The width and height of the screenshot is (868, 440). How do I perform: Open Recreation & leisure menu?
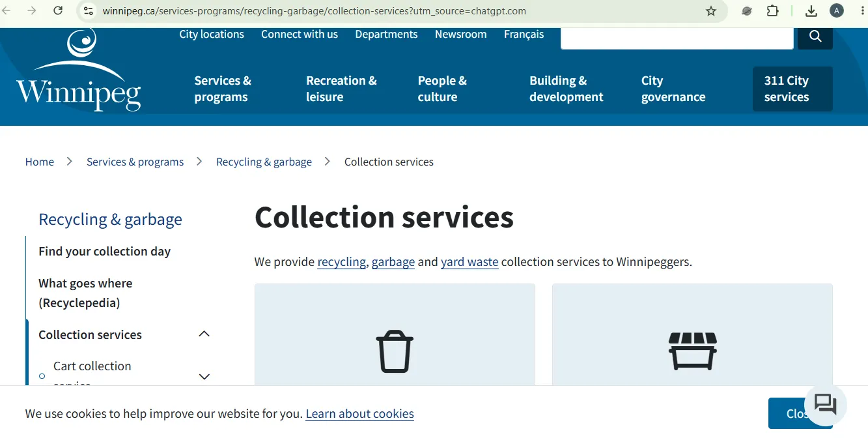341,89
